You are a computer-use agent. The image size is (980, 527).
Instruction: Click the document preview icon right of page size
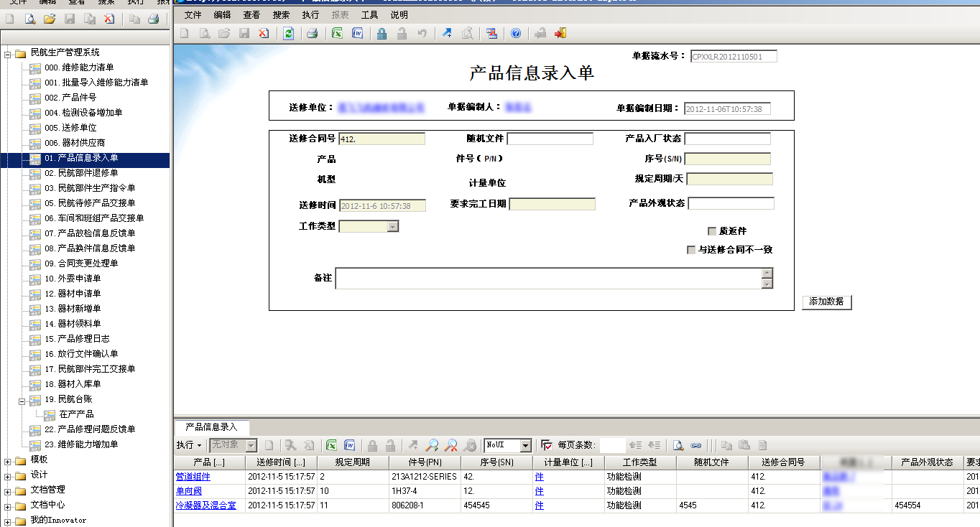(678, 445)
